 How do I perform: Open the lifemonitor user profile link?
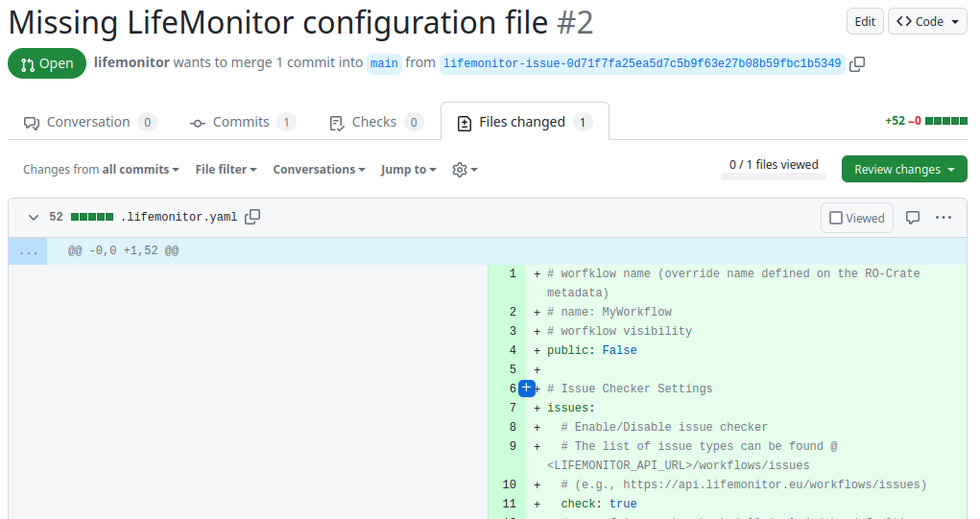[x=131, y=62]
